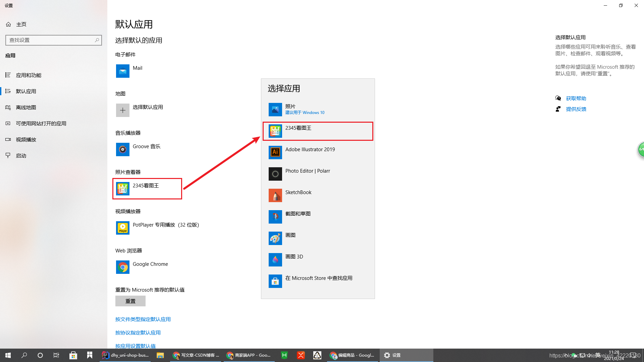Choose the Adobe Illustrator 2019 icon

pyautogui.click(x=275, y=153)
